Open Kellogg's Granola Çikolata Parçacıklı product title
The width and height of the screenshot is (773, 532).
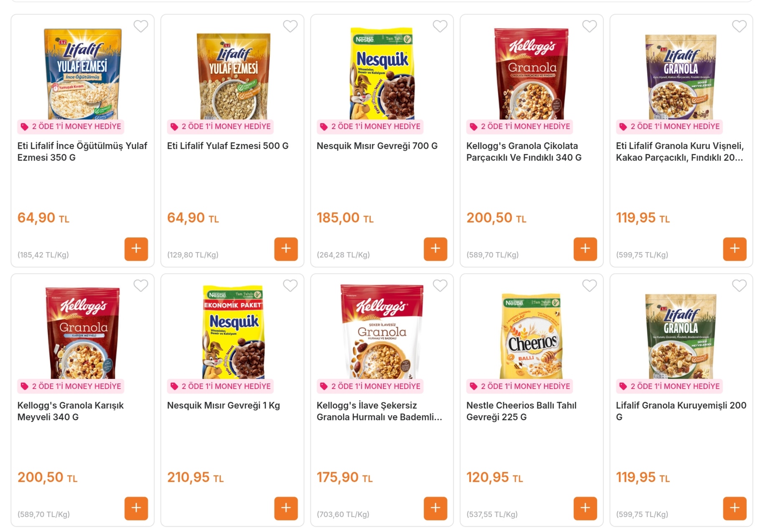coord(524,151)
